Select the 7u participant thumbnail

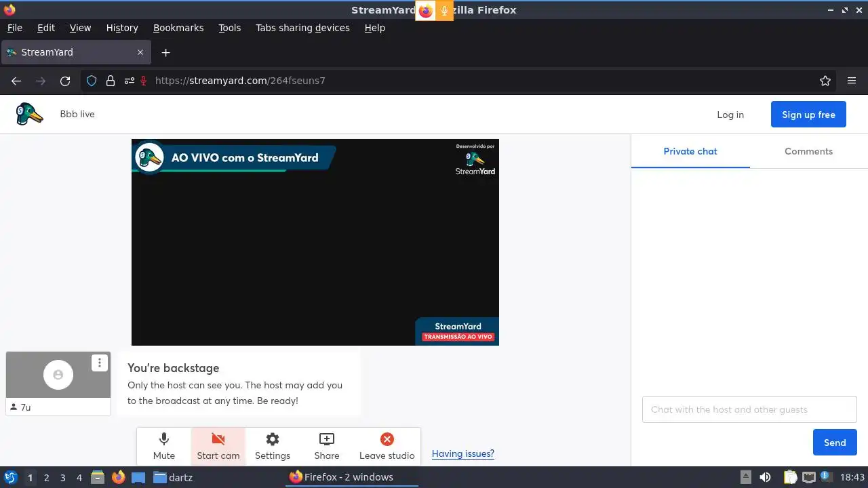tap(58, 383)
